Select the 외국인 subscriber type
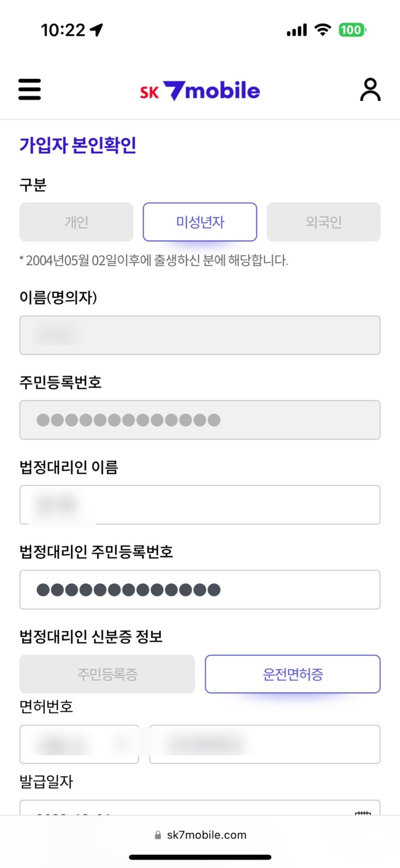 point(323,222)
